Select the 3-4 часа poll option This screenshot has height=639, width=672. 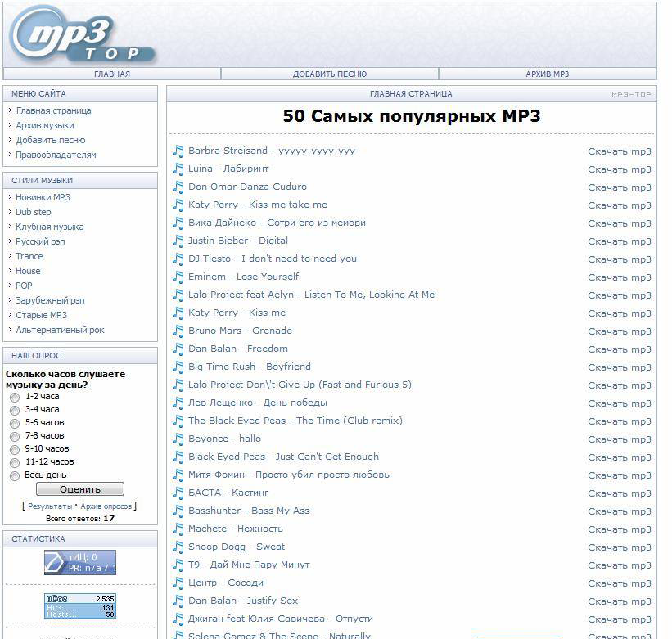[15, 411]
